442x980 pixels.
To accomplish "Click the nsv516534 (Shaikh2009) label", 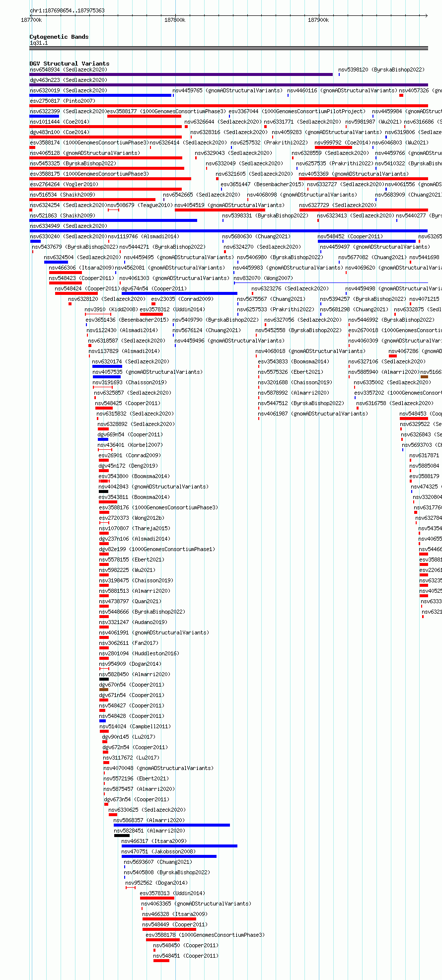I will pyautogui.click(x=62, y=195).
